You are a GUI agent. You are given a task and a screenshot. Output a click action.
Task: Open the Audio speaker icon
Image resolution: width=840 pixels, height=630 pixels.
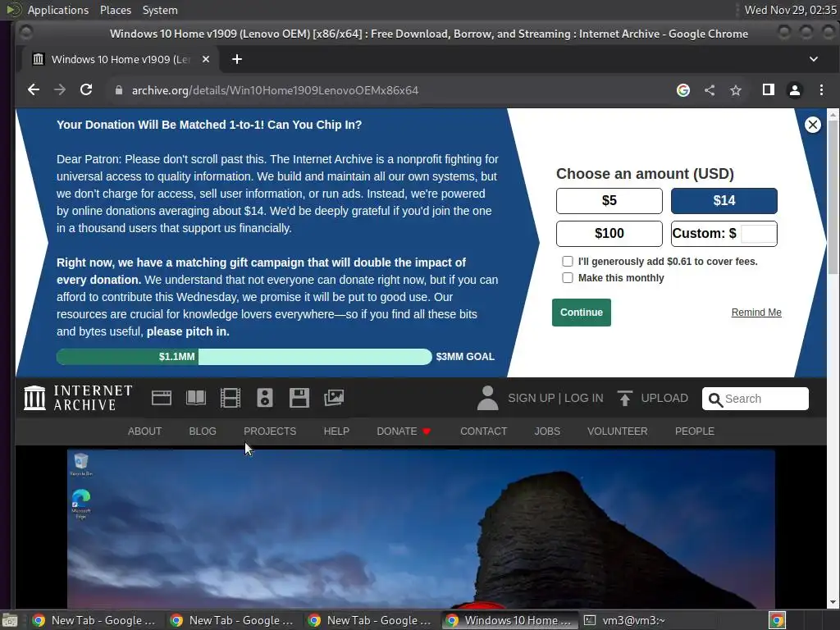click(265, 398)
